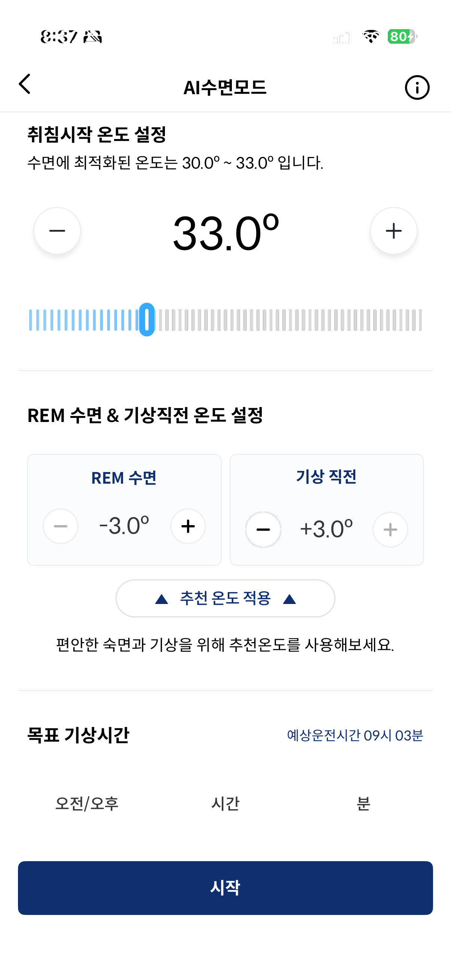Decrease the 기상 직전 temperature offset
451x980 pixels.
pyautogui.click(x=263, y=529)
